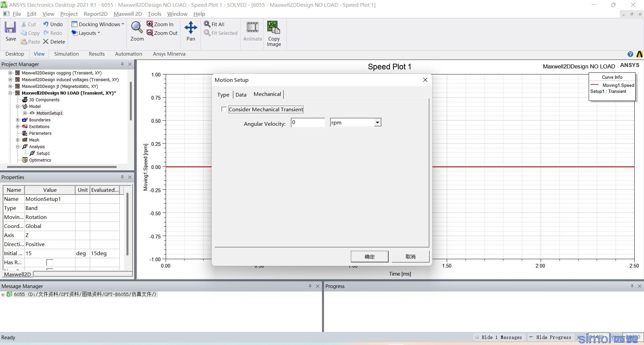
Task: Expand the Mesh node
Action: [x=18, y=140]
